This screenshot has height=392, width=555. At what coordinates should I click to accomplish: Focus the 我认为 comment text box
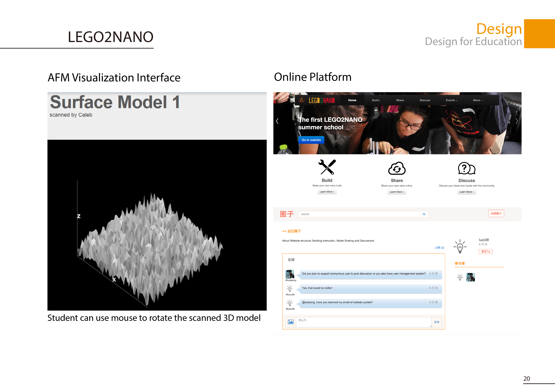click(x=364, y=322)
